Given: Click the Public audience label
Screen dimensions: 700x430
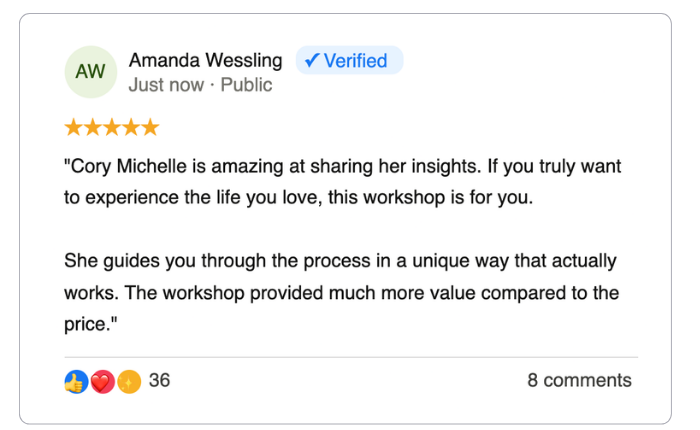Looking at the screenshot, I should pyautogui.click(x=246, y=85).
